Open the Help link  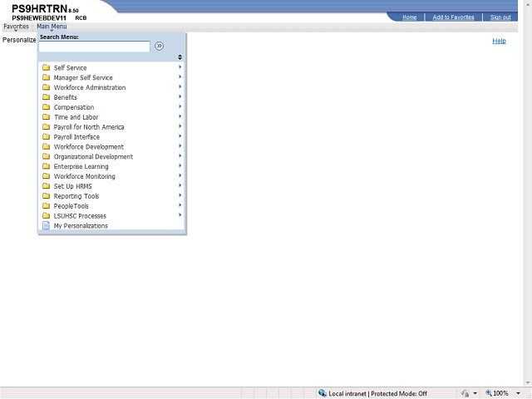(x=499, y=41)
